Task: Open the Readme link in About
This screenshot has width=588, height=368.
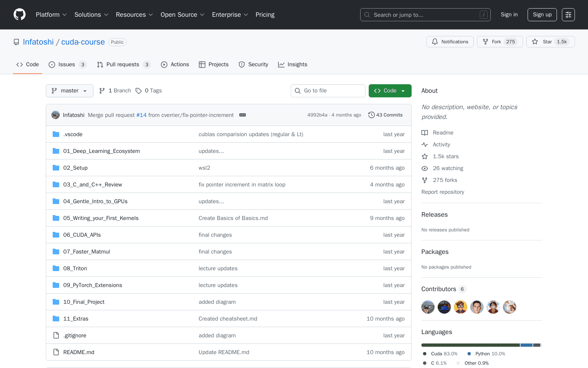Action: pyautogui.click(x=437, y=132)
